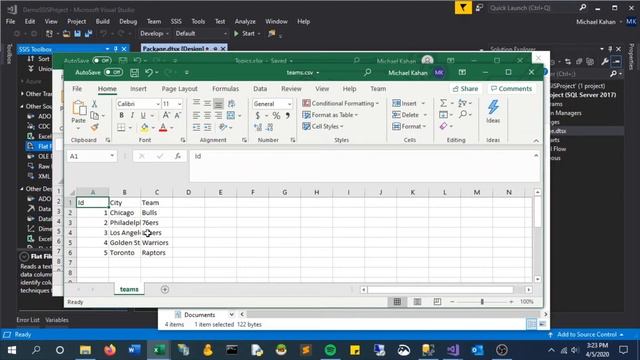640x360 pixels.
Task: Click the red Font Color button
Action: click(163, 128)
